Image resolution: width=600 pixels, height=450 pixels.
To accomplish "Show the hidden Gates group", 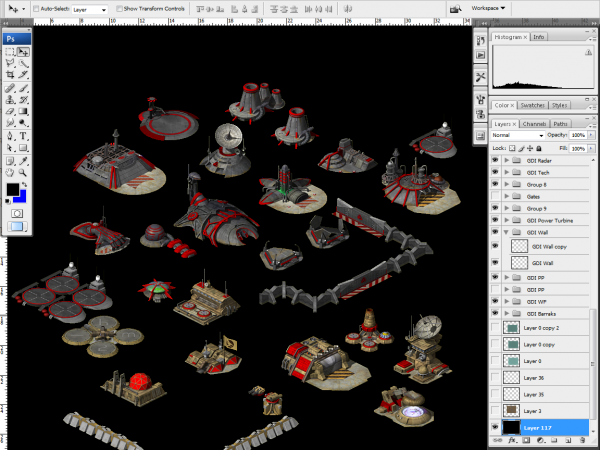I will coord(496,196).
